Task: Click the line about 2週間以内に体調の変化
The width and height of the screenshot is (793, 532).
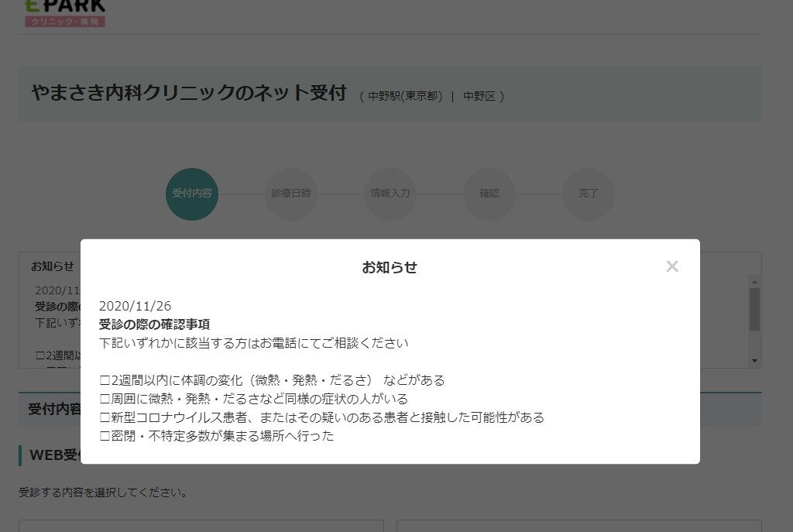Action: coord(272,379)
